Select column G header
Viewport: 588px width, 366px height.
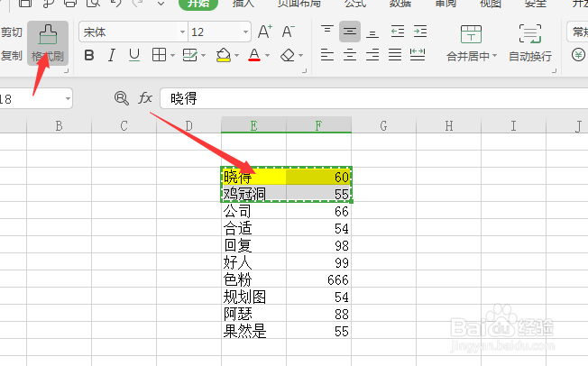tap(383, 125)
